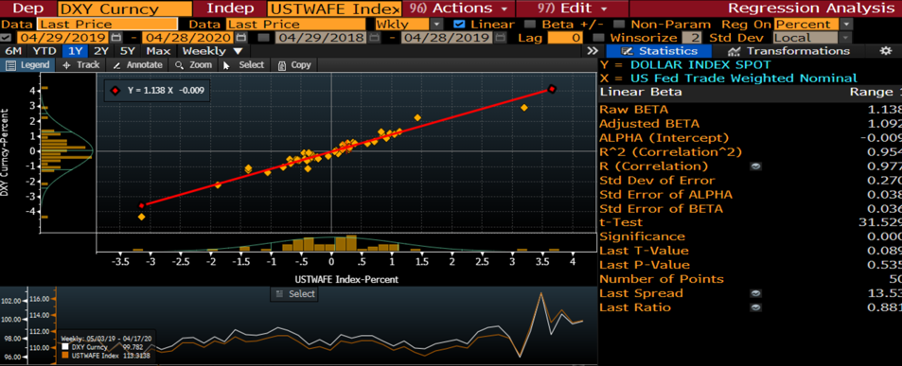Show info icon beside Last Spread
902x366 pixels.
(756, 293)
